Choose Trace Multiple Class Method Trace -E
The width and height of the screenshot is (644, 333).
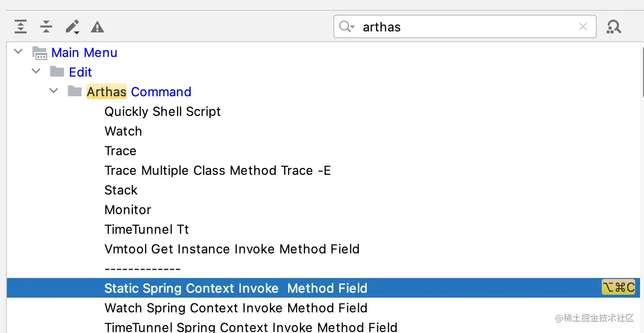(217, 170)
